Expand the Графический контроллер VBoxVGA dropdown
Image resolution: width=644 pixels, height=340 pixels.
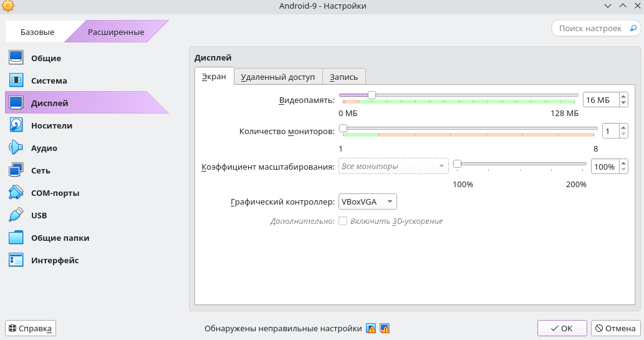367,202
